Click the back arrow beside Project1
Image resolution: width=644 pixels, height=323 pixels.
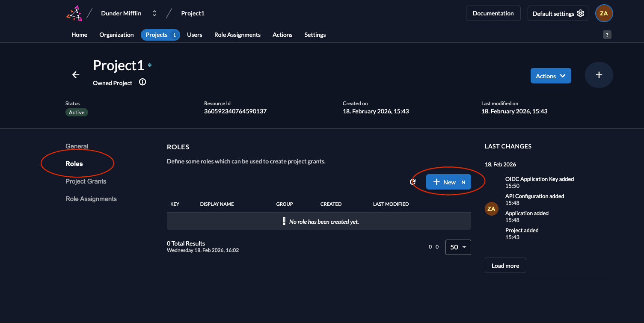click(76, 75)
